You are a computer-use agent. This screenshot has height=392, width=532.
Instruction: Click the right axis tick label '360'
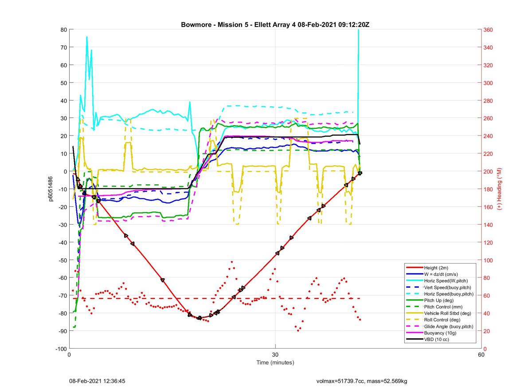coord(488,30)
